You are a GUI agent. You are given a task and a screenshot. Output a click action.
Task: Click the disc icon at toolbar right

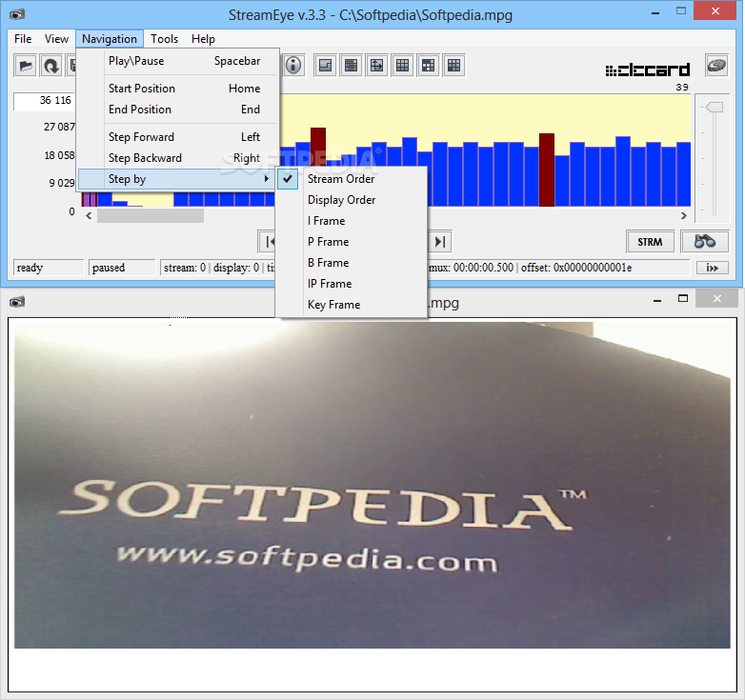coord(716,66)
